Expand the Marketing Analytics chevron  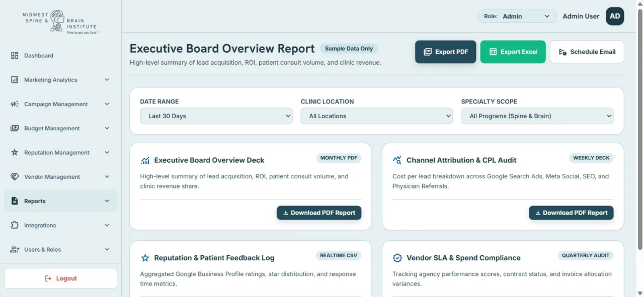(107, 80)
